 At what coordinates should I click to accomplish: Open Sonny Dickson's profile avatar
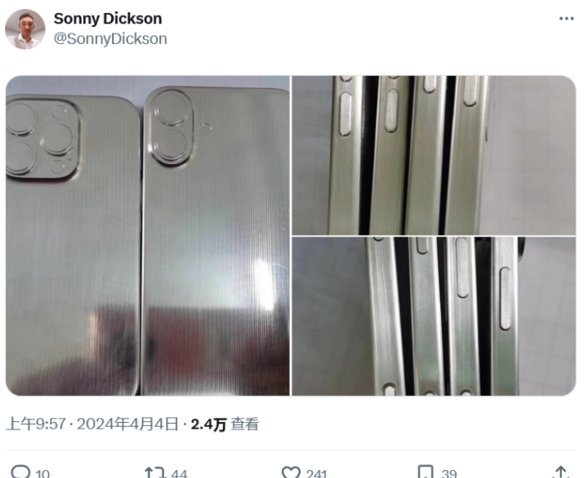click(25, 29)
